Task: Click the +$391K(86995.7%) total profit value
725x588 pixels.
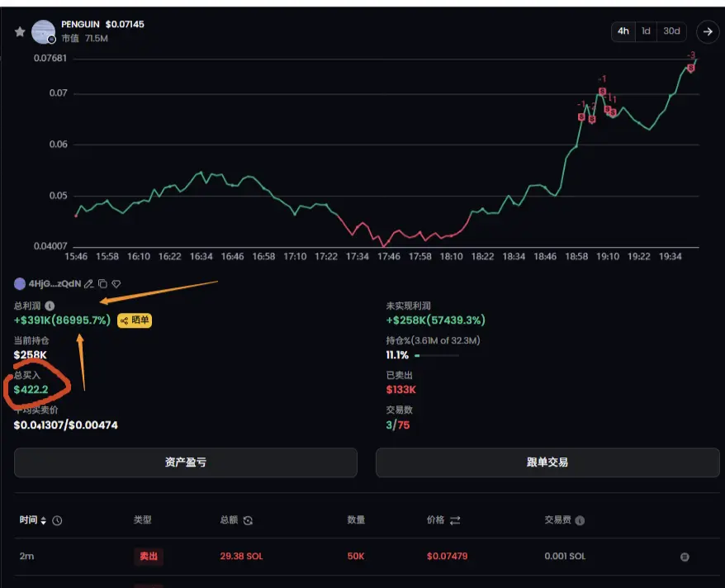Action: point(63,320)
